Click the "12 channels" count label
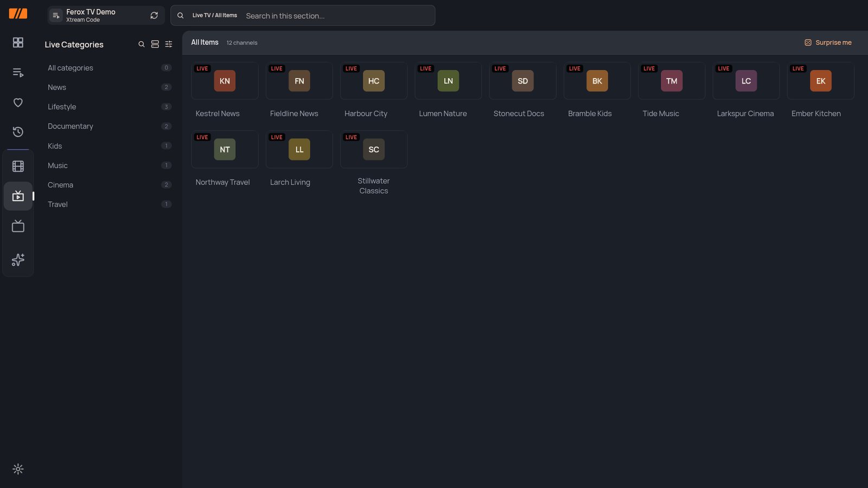Image resolution: width=868 pixels, height=488 pixels. tap(242, 43)
